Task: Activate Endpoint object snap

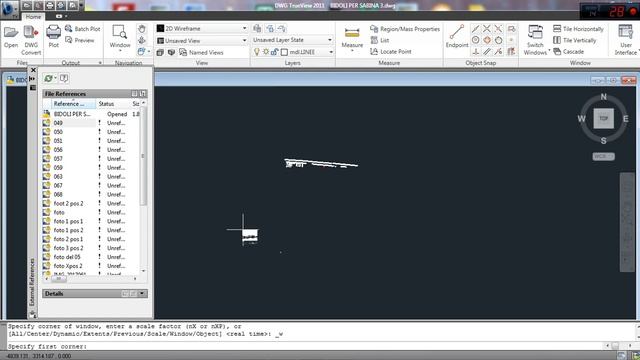Action: [457, 36]
